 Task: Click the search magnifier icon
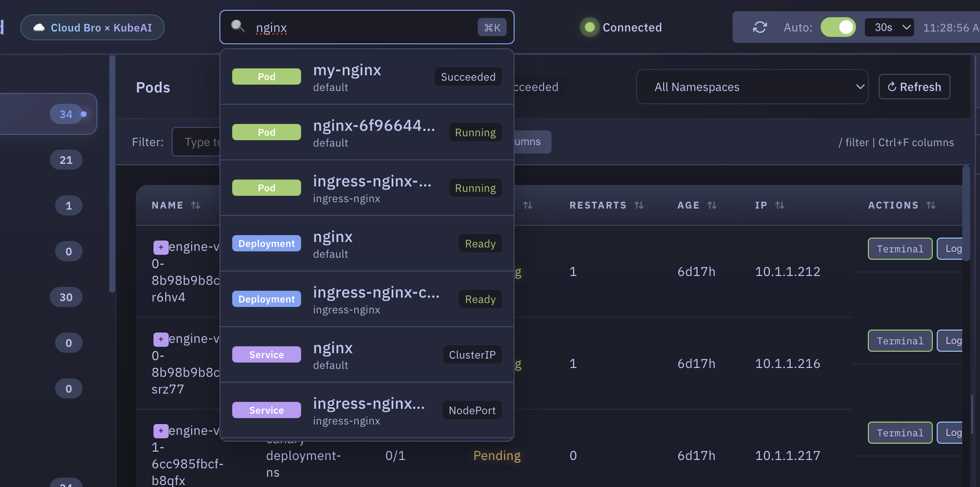238,27
